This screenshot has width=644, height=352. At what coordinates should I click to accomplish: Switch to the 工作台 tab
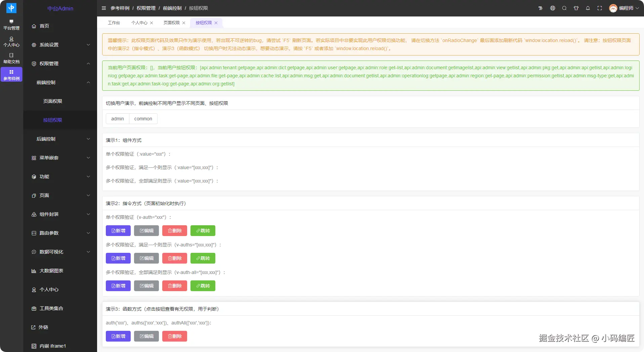pyautogui.click(x=114, y=23)
